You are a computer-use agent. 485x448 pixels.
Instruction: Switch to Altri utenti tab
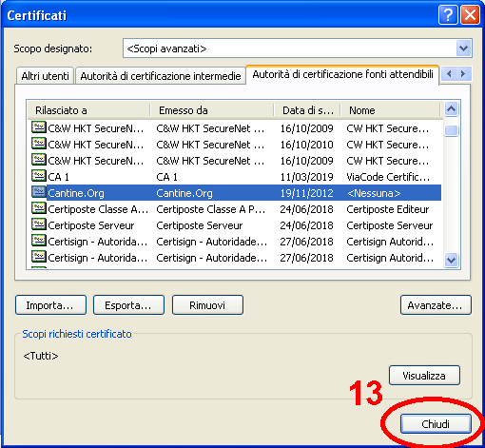pyautogui.click(x=45, y=76)
